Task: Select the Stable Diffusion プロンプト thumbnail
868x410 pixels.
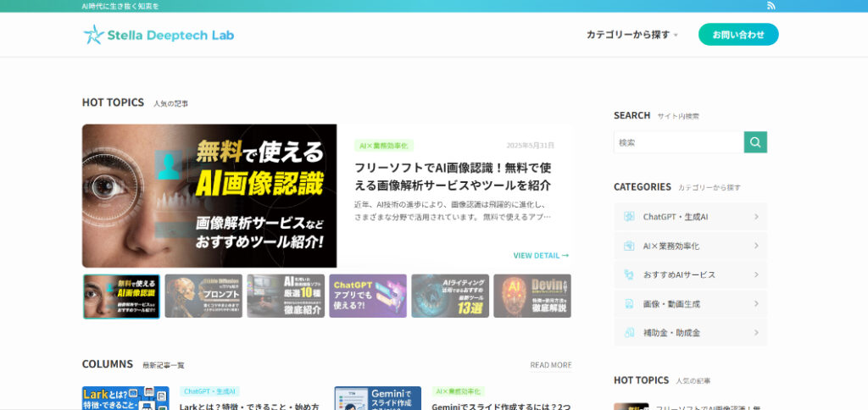Action: pos(203,296)
